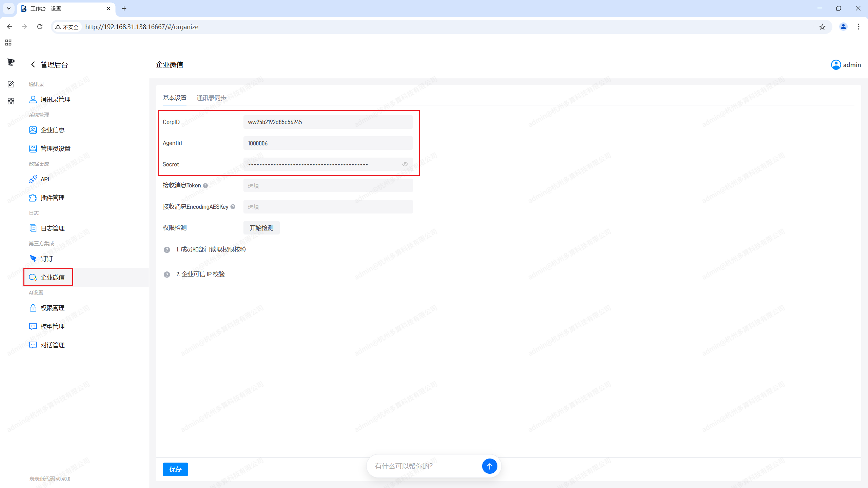Click into the AgentId field

[x=328, y=143]
